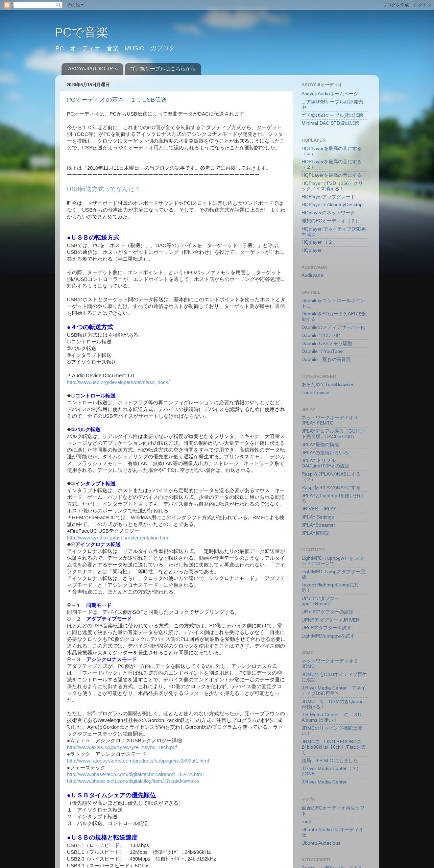Open UPNPアダプター＋JRIVER link
Screen dimensions: 434x868
pos(331,620)
